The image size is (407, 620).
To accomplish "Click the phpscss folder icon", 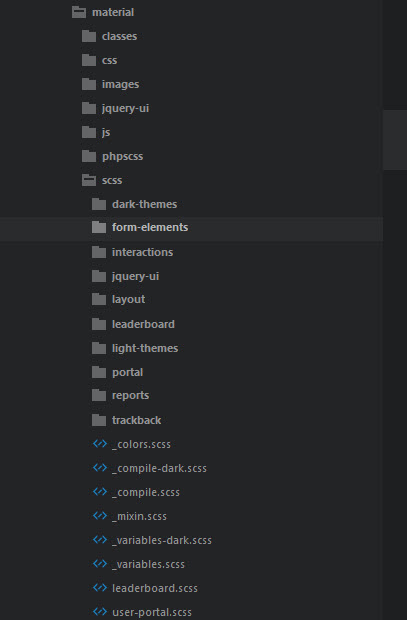I will coord(89,156).
